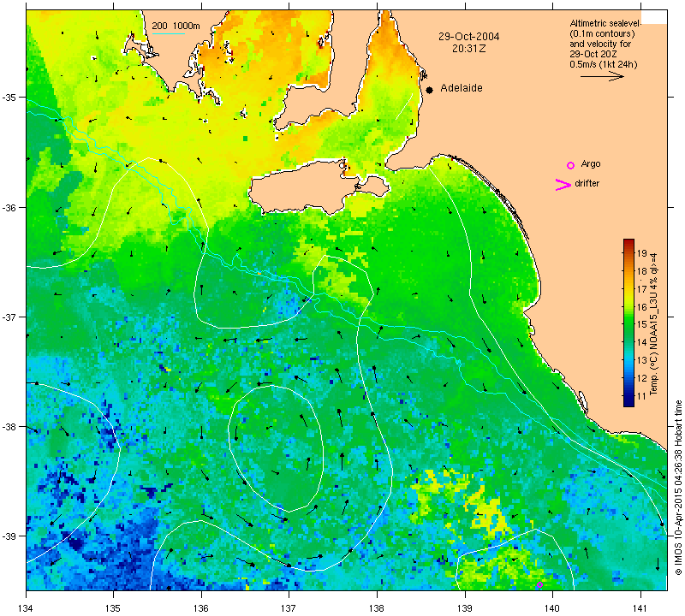Click the date text 29-Oct-2004
The image size is (685, 616).
[468, 37]
